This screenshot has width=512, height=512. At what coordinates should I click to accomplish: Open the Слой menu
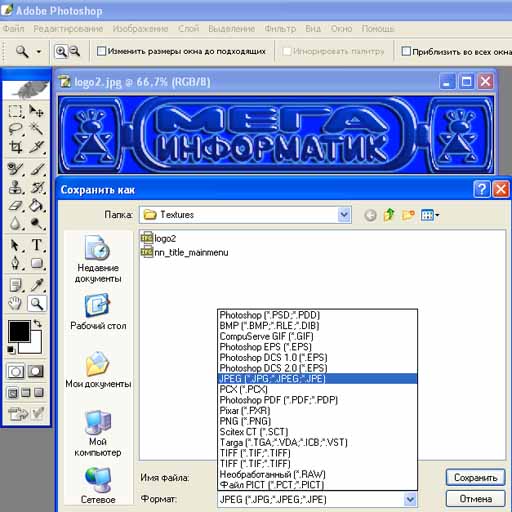188,29
